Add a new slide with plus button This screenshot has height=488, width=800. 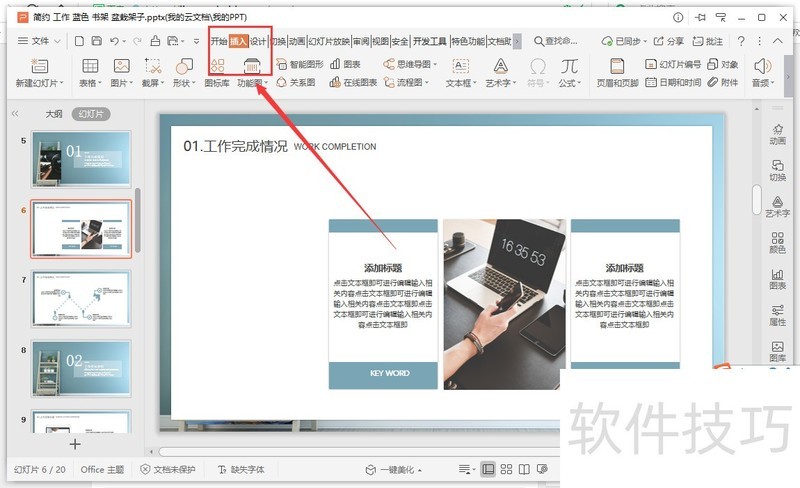click(75, 444)
